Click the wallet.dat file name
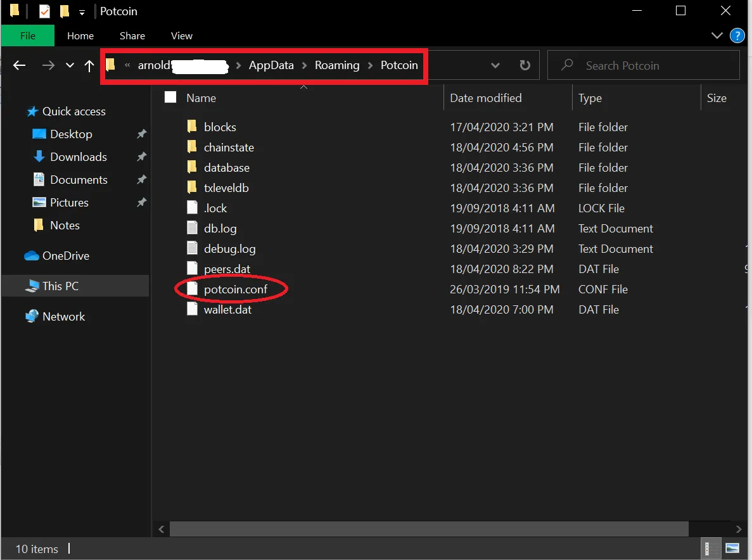The width and height of the screenshot is (752, 560). click(228, 310)
